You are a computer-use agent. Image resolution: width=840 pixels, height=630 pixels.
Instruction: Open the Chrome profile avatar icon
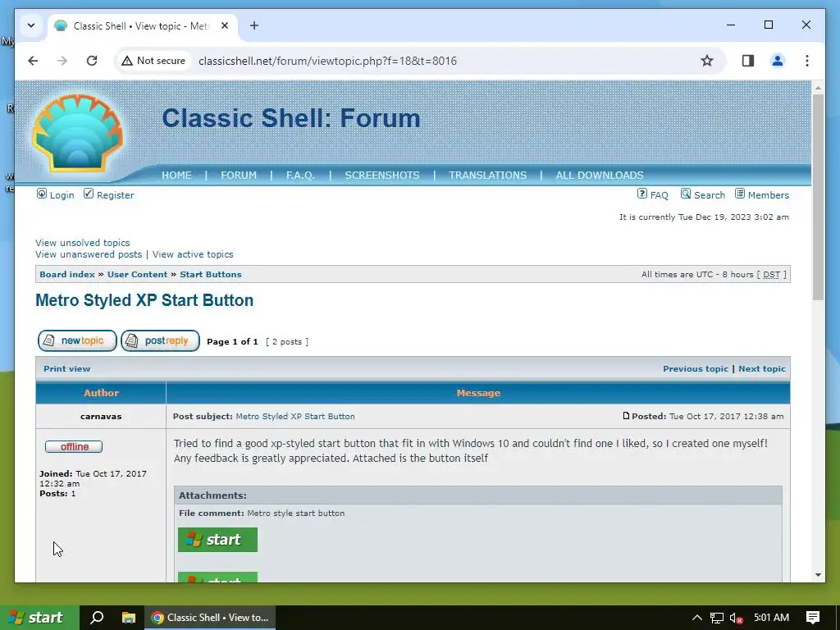(778, 61)
